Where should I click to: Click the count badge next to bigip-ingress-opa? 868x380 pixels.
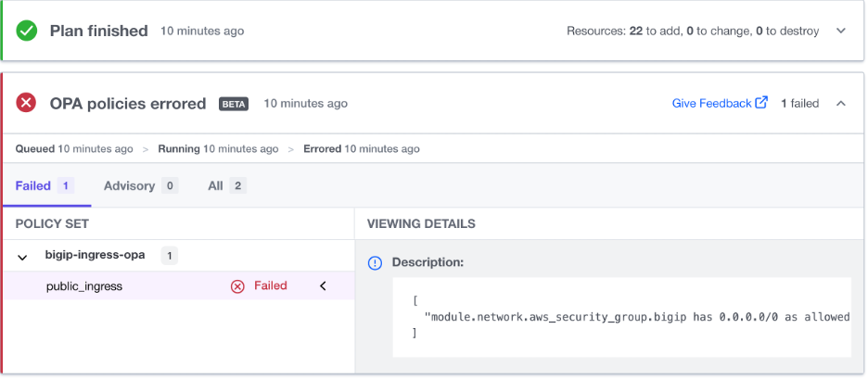point(170,255)
